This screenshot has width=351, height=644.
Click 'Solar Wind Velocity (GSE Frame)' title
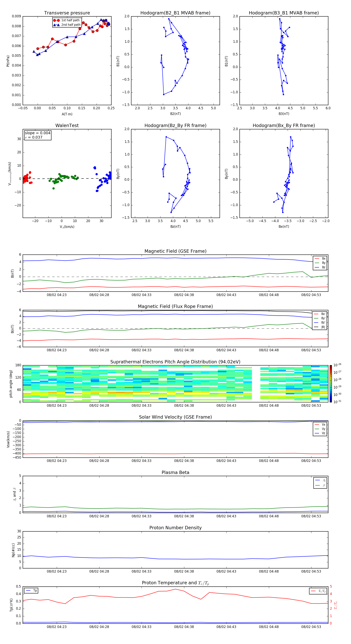175,417
